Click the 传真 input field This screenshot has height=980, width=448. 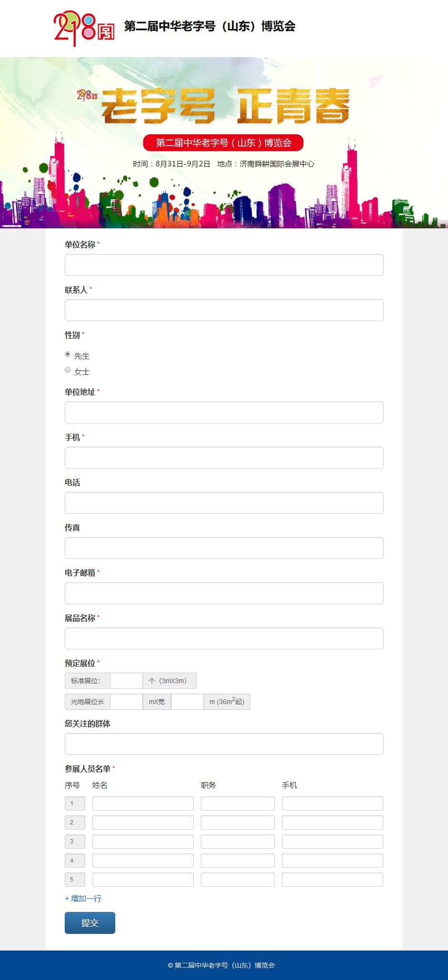224,548
